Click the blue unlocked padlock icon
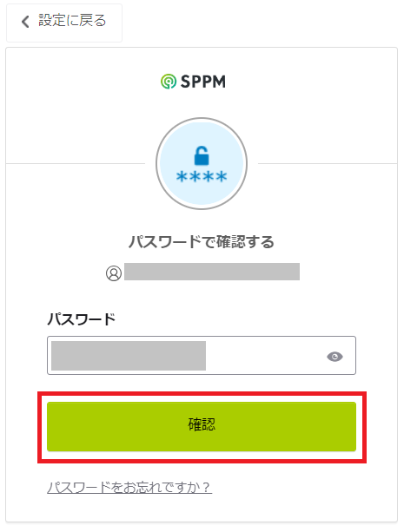 pyautogui.click(x=202, y=155)
